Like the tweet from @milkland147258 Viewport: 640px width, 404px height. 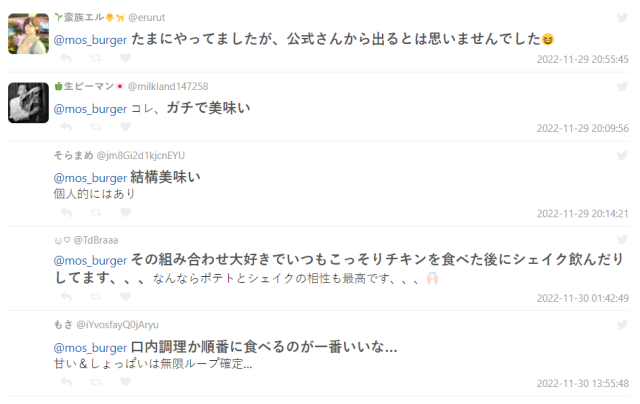coord(126,127)
